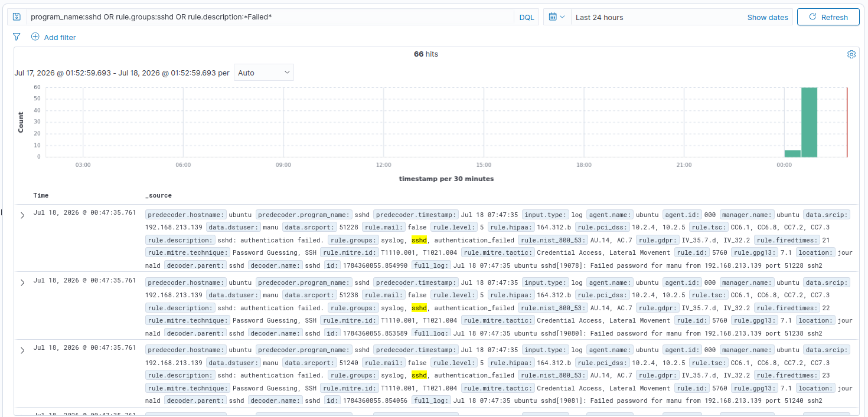Click the 12:00 label on histogram axis
Viewport: 868px width, 417px height.
[384, 165]
